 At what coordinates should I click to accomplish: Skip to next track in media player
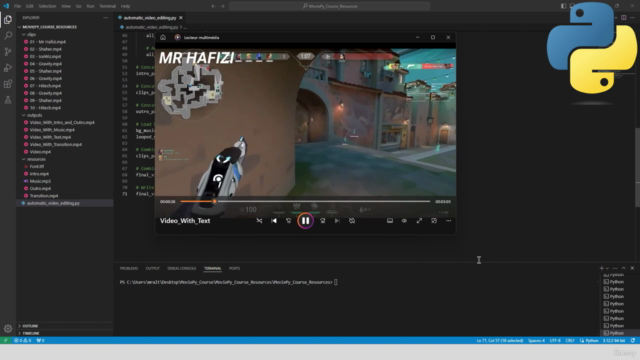[x=337, y=221]
